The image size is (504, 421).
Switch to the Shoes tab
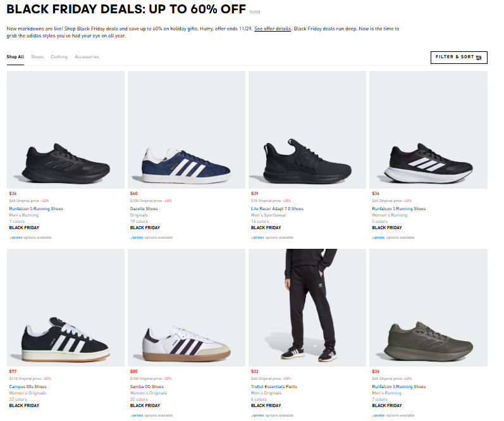tap(37, 57)
